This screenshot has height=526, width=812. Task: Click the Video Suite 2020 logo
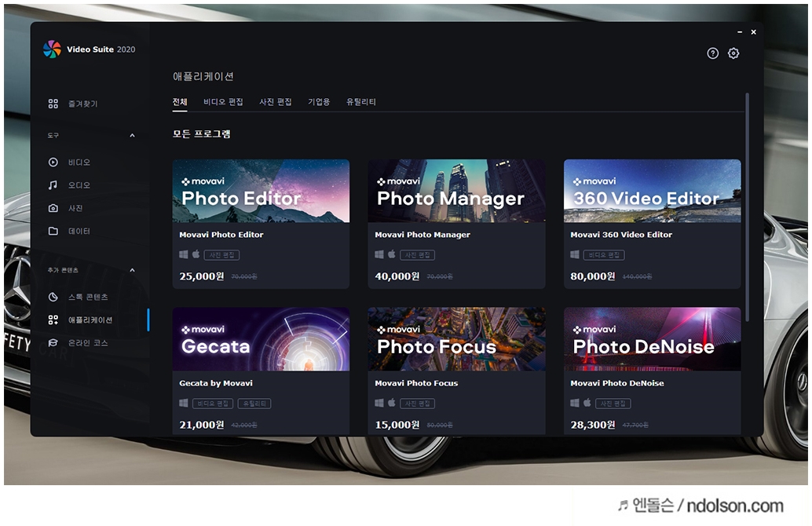point(52,49)
